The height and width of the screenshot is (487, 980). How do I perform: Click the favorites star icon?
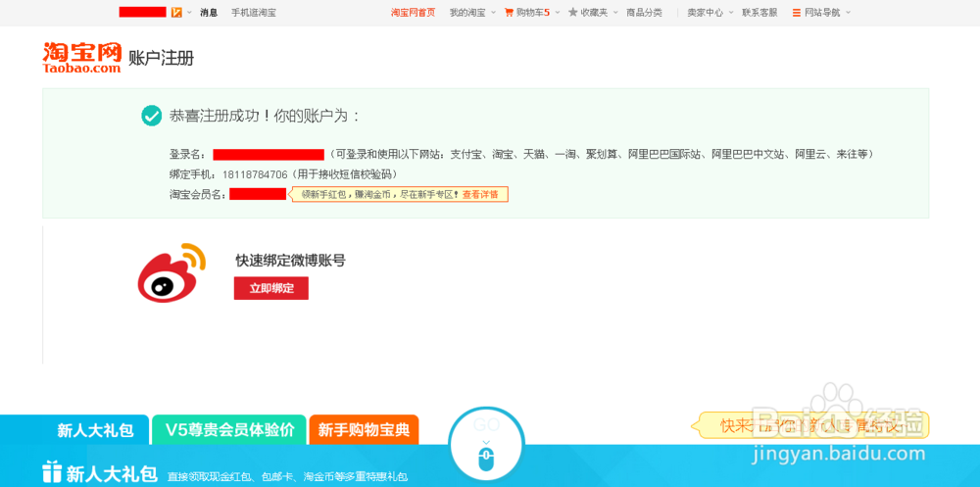pos(572,12)
